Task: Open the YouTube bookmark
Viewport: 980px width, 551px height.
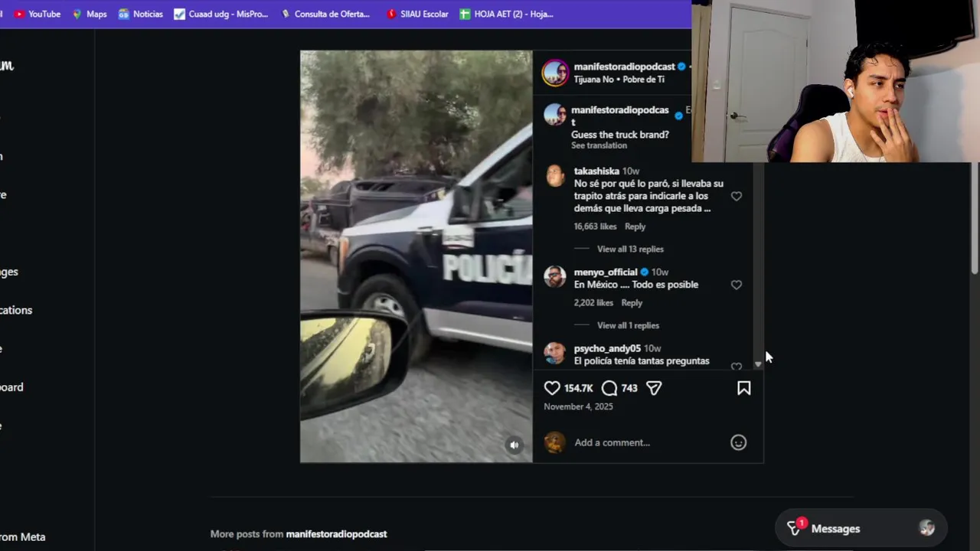Action: coord(38,14)
